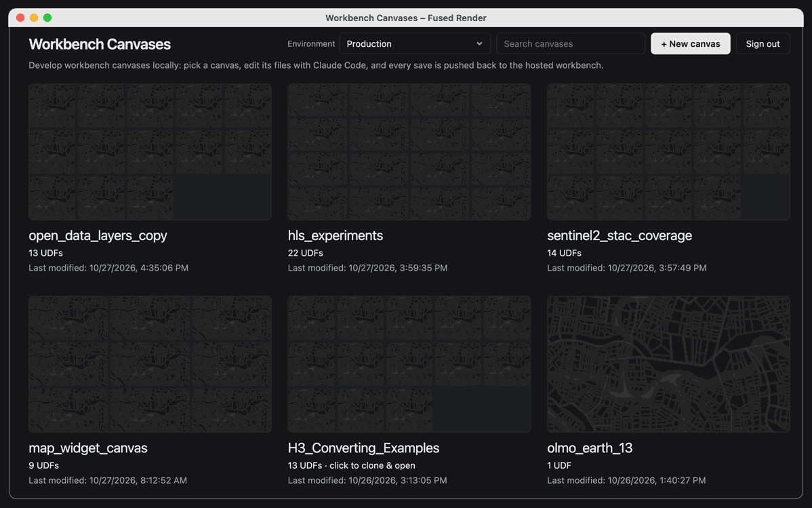
Task: Click 'Last modified: 10/27/2026, 4:35:06 PM'
Action: coord(108,268)
